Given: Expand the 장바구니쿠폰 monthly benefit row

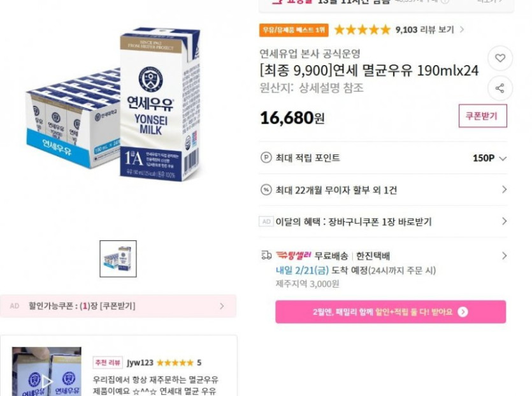Looking at the screenshot, I should click(x=504, y=221).
